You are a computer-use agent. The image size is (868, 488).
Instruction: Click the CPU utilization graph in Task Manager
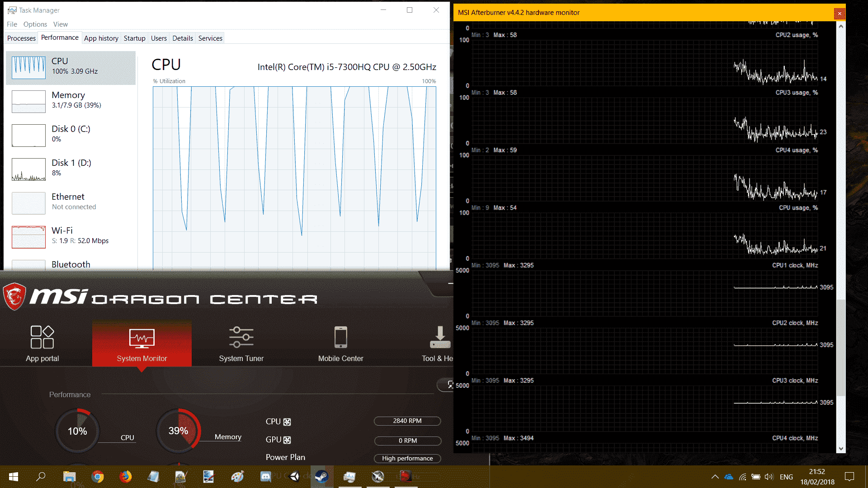pyautogui.click(x=294, y=178)
